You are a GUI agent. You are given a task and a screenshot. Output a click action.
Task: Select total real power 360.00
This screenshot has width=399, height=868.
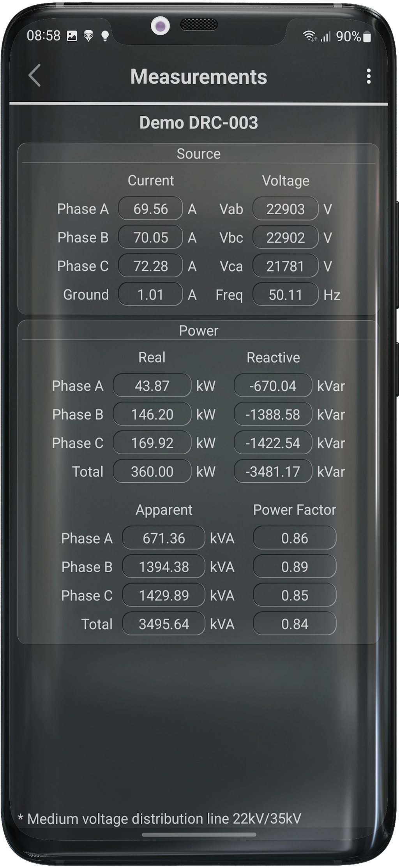pos(152,471)
